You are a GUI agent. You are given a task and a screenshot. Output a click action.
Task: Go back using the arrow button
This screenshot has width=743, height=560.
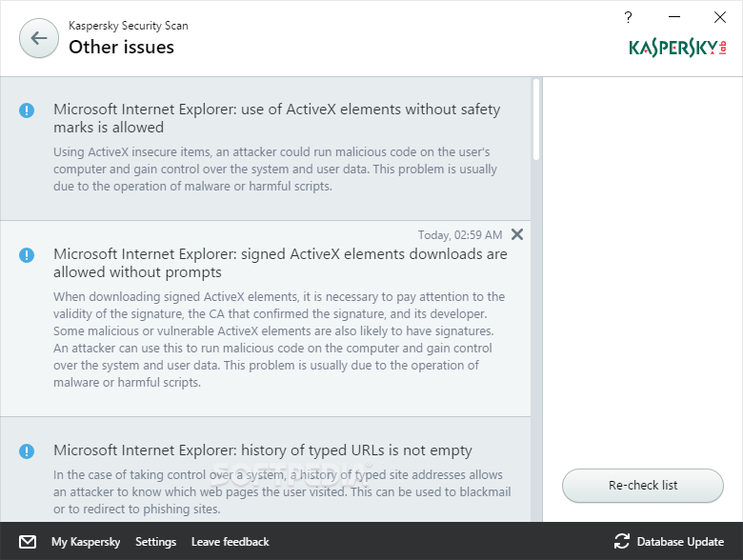[x=39, y=38]
